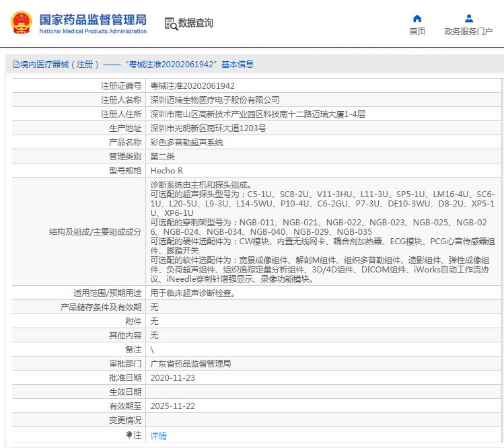Open 政务服务门户 portal link

coord(468,31)
